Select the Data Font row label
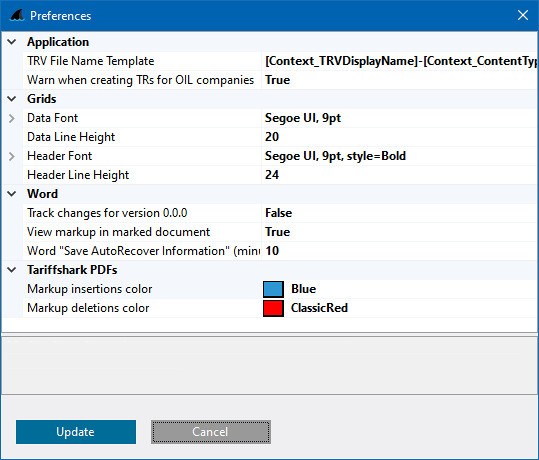 [53, 118]
